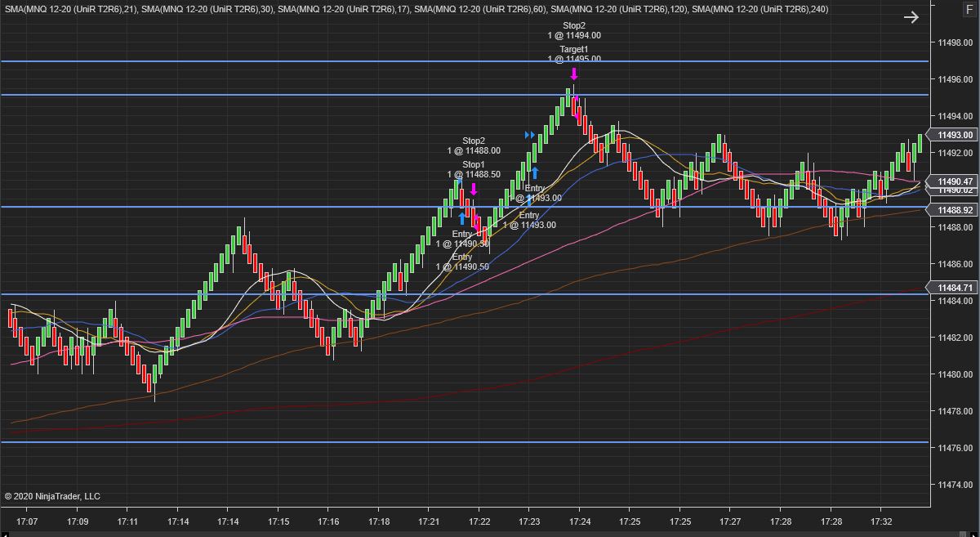
Task: Click the 11480.00 price axis label
Action: pos(955,374)
